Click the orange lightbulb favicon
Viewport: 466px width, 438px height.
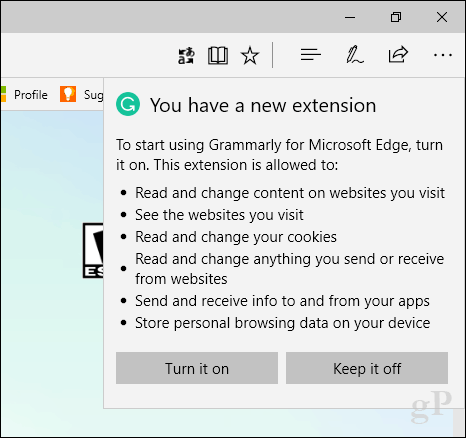point(68,94)
